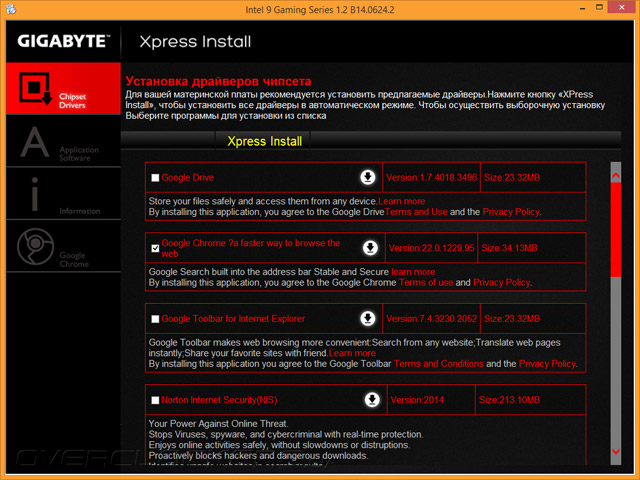Click Version:22.0.1229.95 cell
This screenshot has width=640, height=480.
431,248
